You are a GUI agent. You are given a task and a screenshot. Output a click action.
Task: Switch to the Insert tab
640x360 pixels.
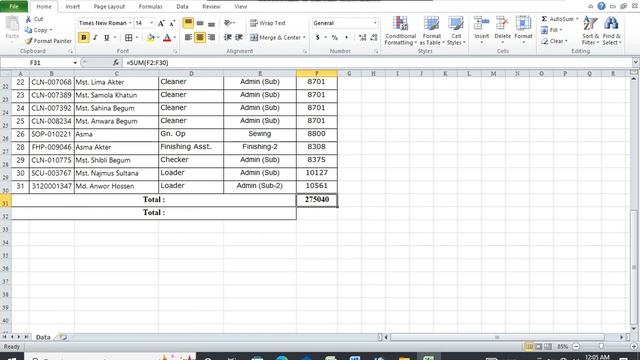(x=73, y=7)
